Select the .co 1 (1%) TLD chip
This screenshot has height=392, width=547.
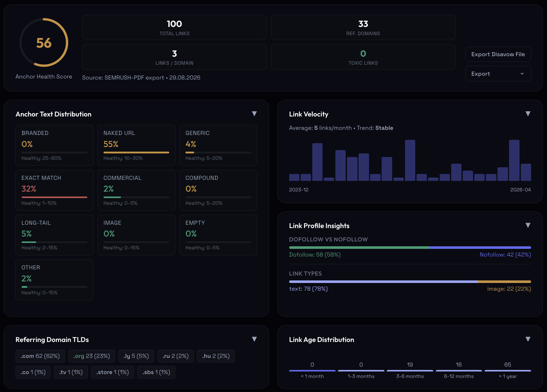33,372
